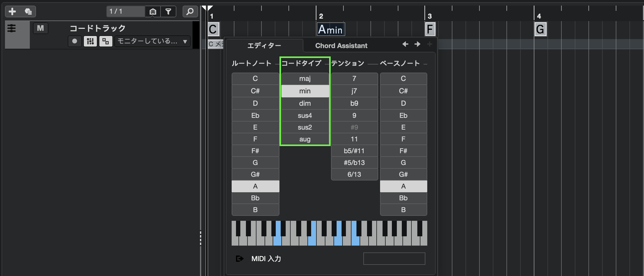Click the G chord event at bar 4
644x276 pixels.
pyautogui.click(x=540, y=29)
